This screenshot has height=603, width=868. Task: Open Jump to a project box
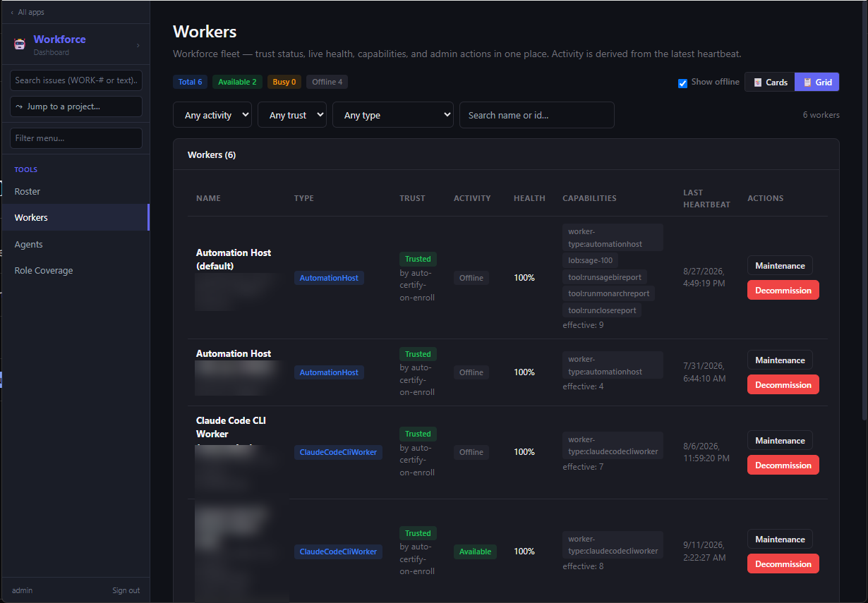pos(76,106)
